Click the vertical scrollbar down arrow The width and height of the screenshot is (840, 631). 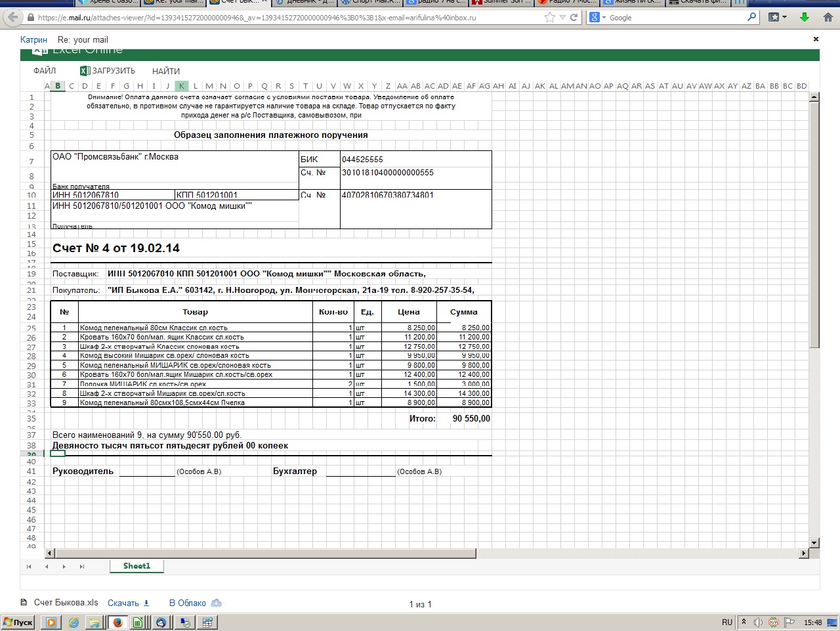pos(814,542)
